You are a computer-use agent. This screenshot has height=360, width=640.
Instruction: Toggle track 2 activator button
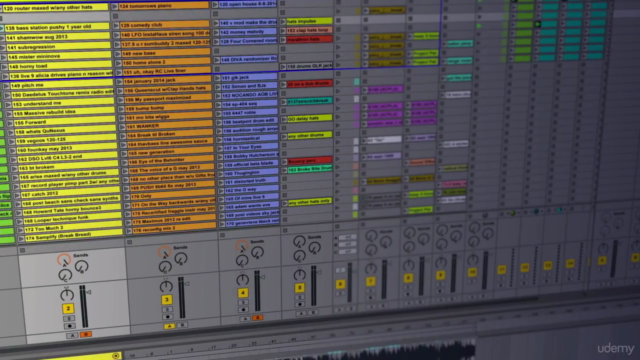[x=68, y=309]
